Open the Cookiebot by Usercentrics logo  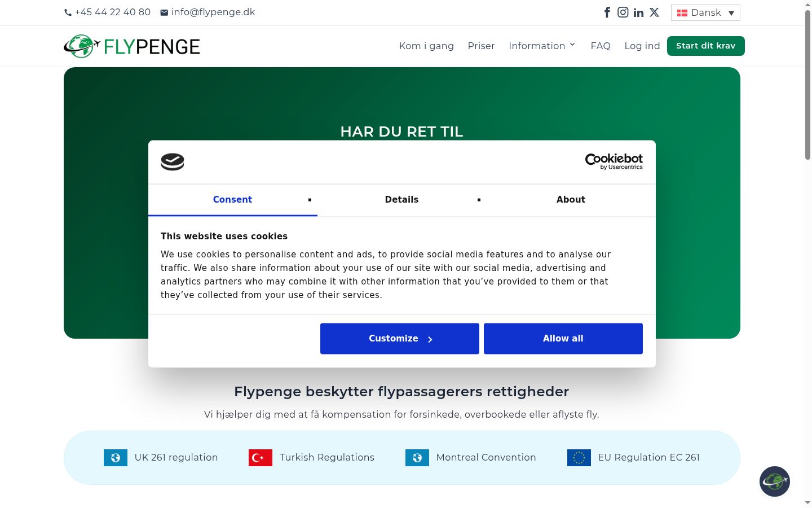tap(614, 161)
